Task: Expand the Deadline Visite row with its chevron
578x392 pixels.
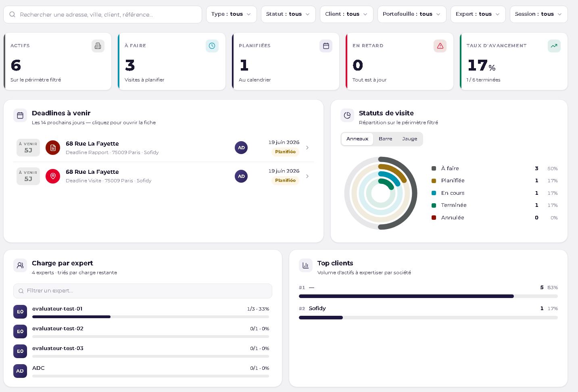Action: coord(307,176)
